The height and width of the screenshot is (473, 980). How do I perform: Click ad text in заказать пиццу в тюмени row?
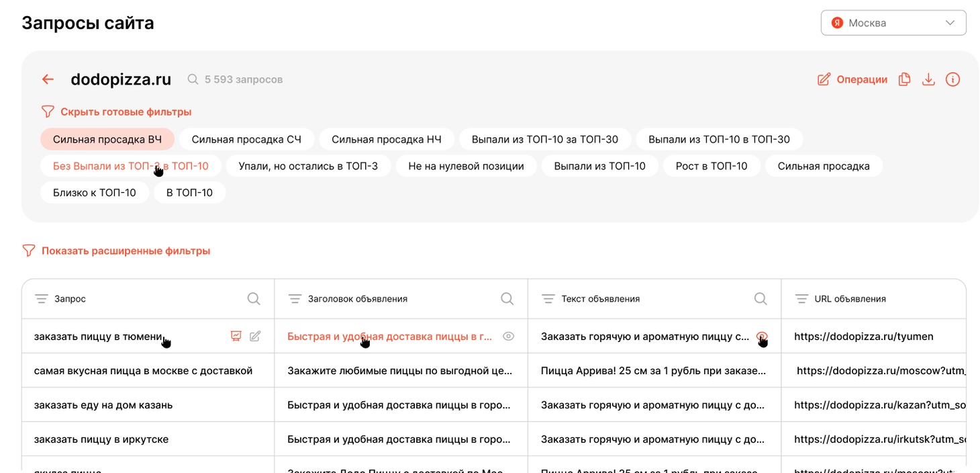[645, 336]
